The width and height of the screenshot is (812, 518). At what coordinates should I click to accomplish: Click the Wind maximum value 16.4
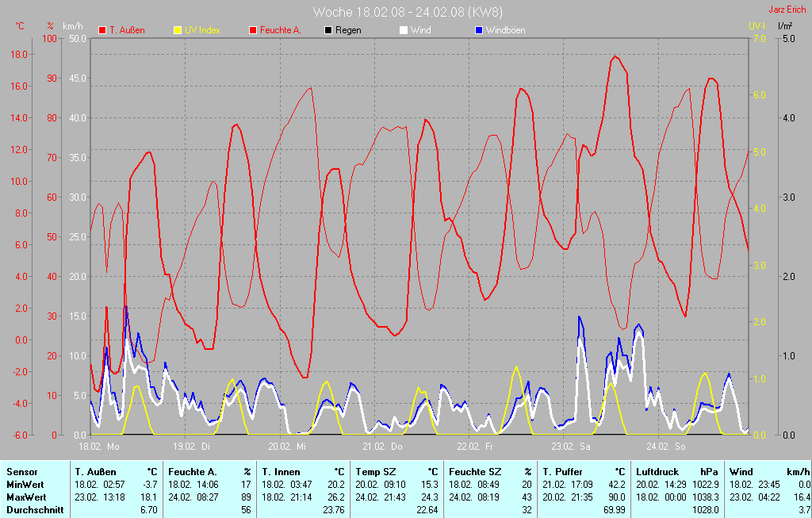[802, 497]
